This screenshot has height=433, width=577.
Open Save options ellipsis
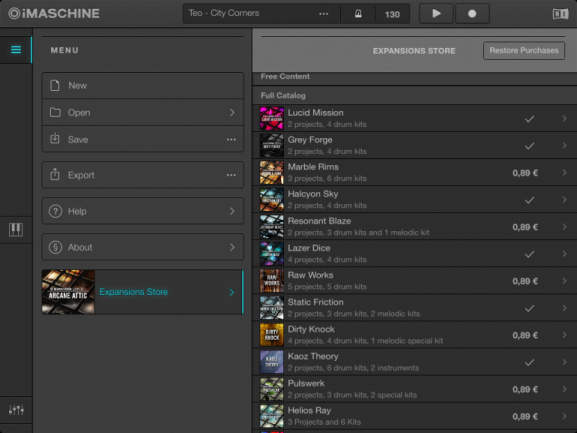[x=231, y=140]
